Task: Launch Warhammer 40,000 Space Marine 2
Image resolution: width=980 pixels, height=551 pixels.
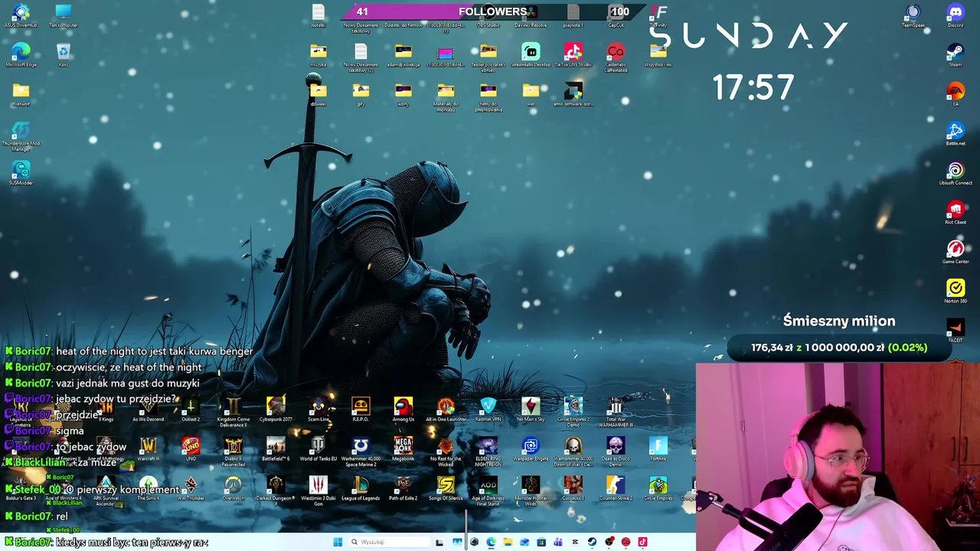Action: (361, 451)
